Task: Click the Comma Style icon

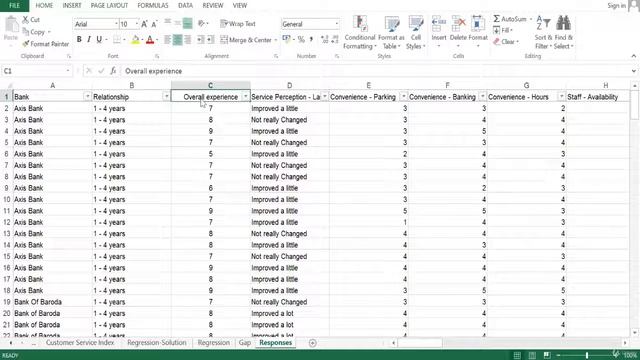Action: [311, 40]
